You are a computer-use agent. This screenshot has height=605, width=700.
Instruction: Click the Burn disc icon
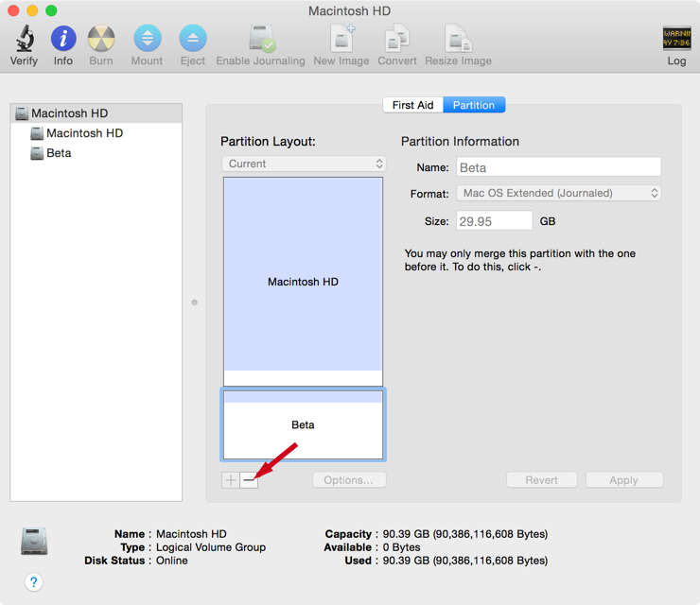click(x=101, y=39)
